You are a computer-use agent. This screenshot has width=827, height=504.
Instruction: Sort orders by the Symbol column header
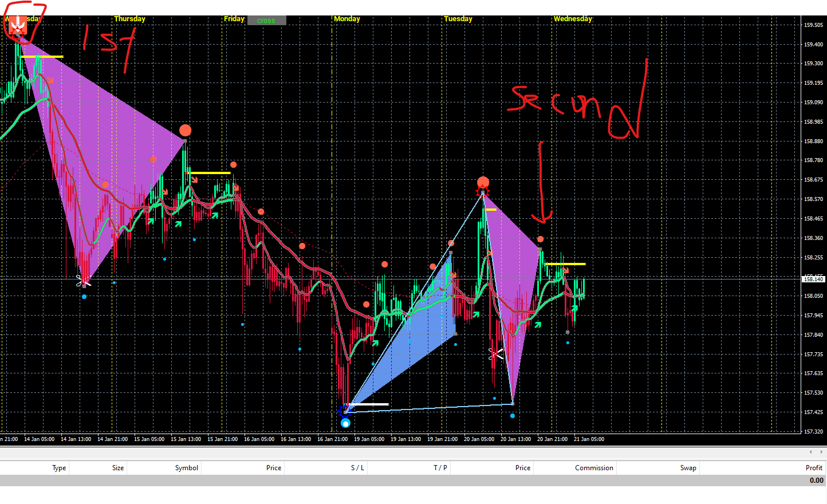point(187,468)
